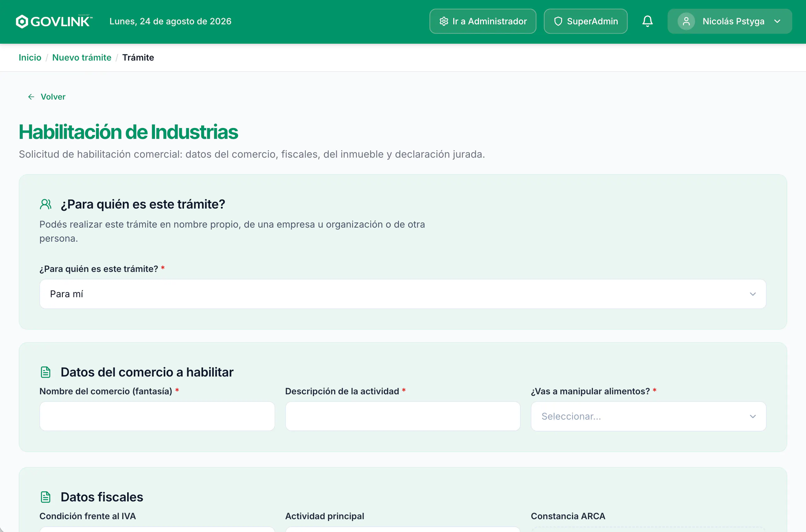Click the Solicitud de habilitación comercial description

[x=252, y=154]
